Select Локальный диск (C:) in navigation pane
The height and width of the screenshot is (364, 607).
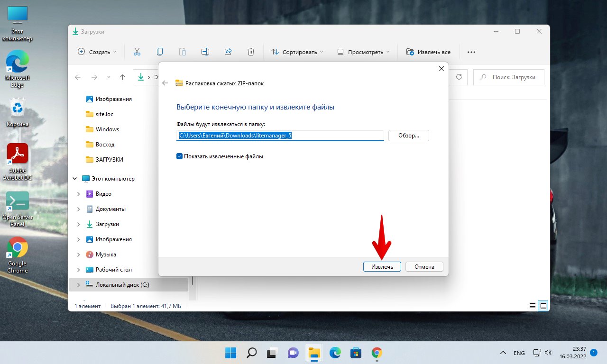click(122, 284)
